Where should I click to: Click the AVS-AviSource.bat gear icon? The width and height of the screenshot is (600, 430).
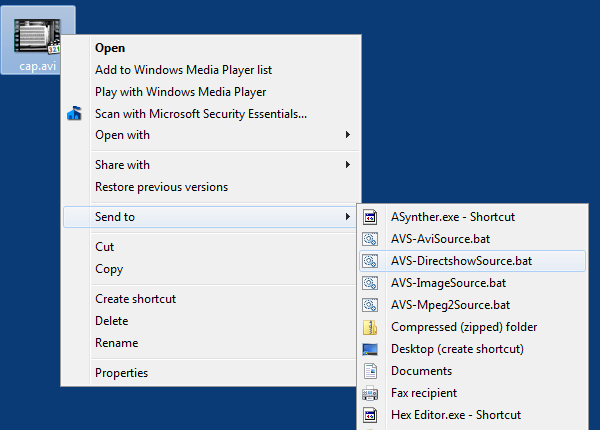point(371,238)
